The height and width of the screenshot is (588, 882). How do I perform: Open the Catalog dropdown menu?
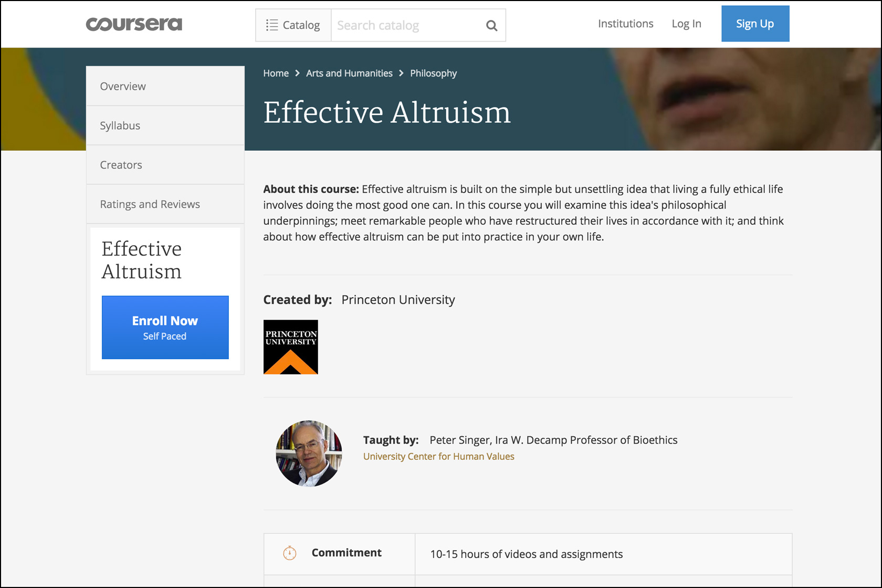click(293, 25)
